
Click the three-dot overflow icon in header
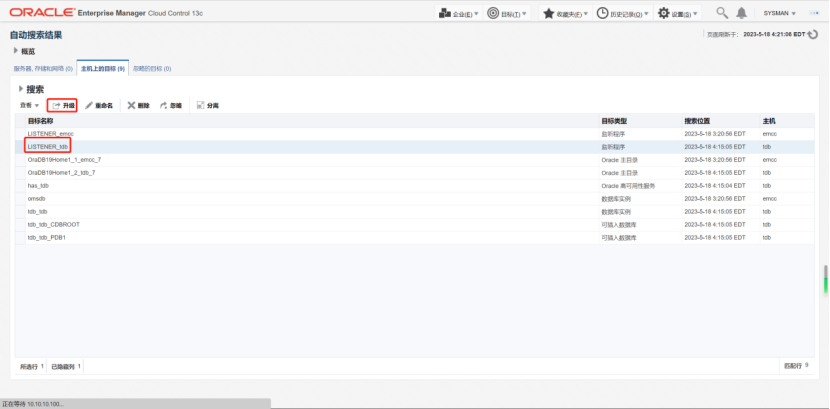point(814,13)
